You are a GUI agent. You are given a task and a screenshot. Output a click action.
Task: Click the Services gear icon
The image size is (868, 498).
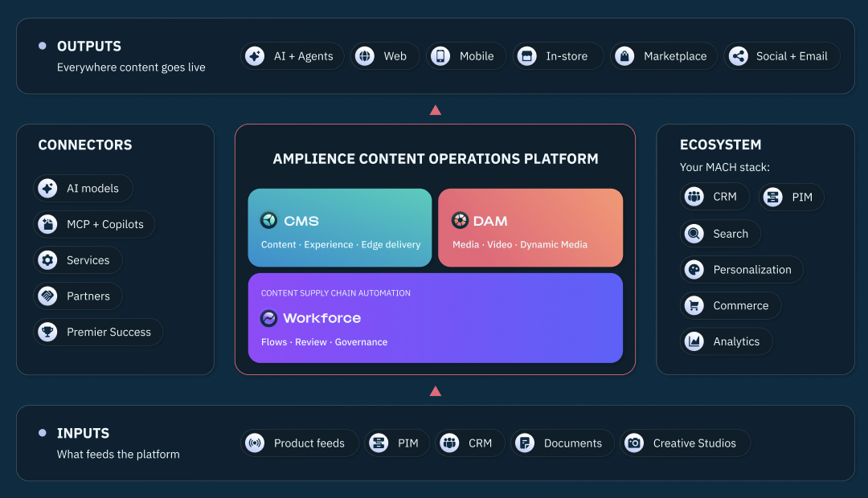click(x=47, y=260)
